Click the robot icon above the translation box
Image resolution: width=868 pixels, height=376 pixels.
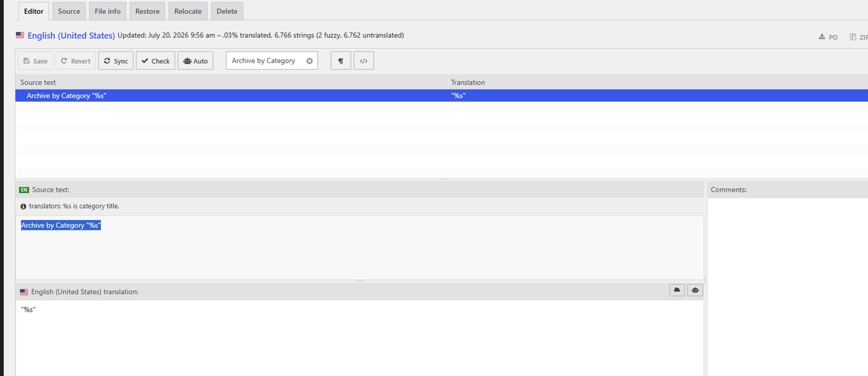695,290
